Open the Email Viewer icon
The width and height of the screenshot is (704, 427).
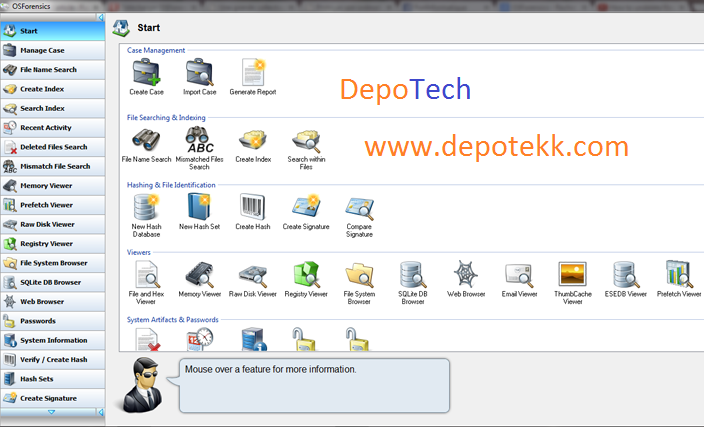pyautogui.click(x=519, y=275)
